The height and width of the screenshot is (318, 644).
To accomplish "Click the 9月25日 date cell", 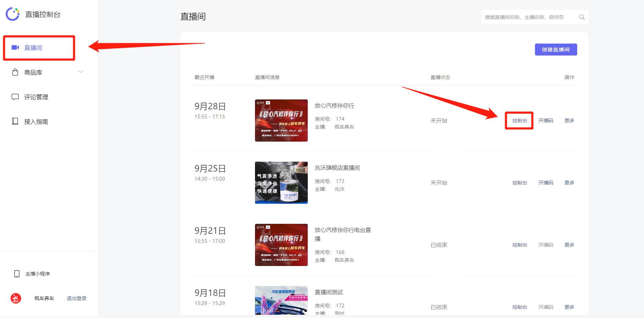I will coord(210,169).
